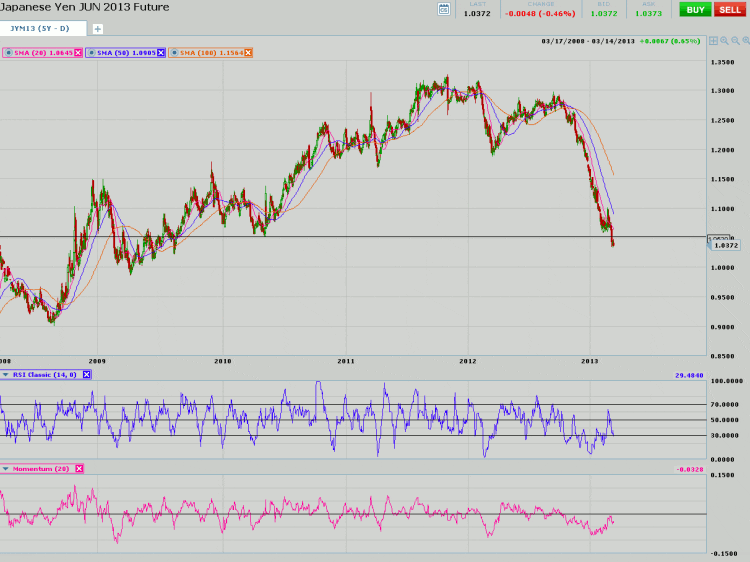The width and height of the screenshot is (750, 562).
Task: Click the crosshair grid icon above the chart
Action: 713,41
